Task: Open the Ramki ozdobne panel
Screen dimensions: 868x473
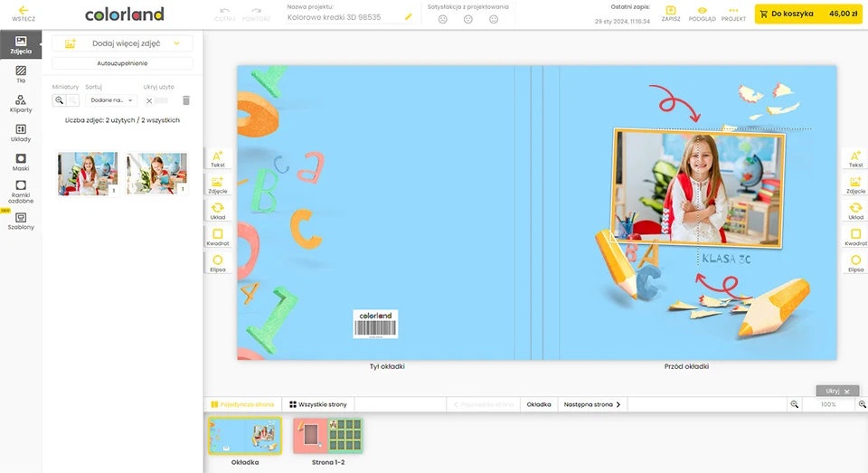Action: click(x=21, y=192)
